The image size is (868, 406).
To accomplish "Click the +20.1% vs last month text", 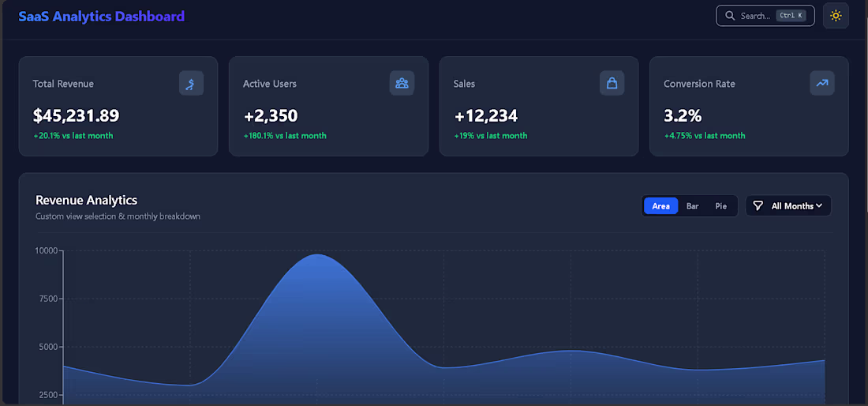I will point(73,136).
